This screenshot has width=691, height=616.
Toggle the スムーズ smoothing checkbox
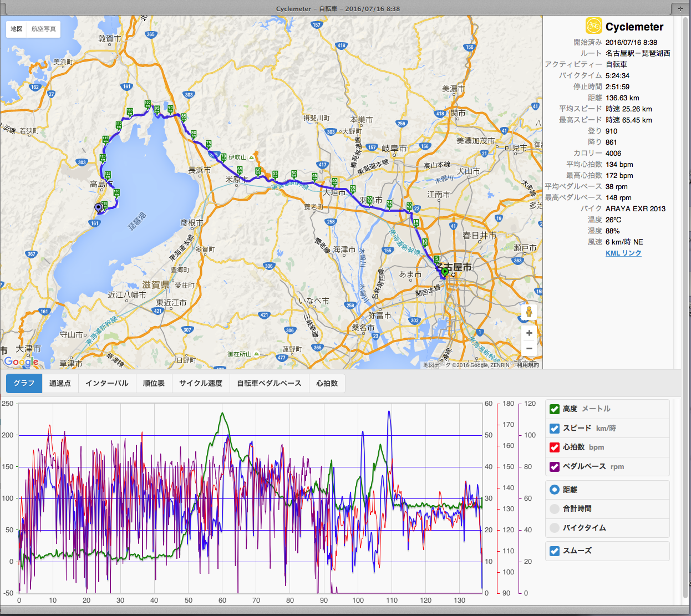pos(555,551)
